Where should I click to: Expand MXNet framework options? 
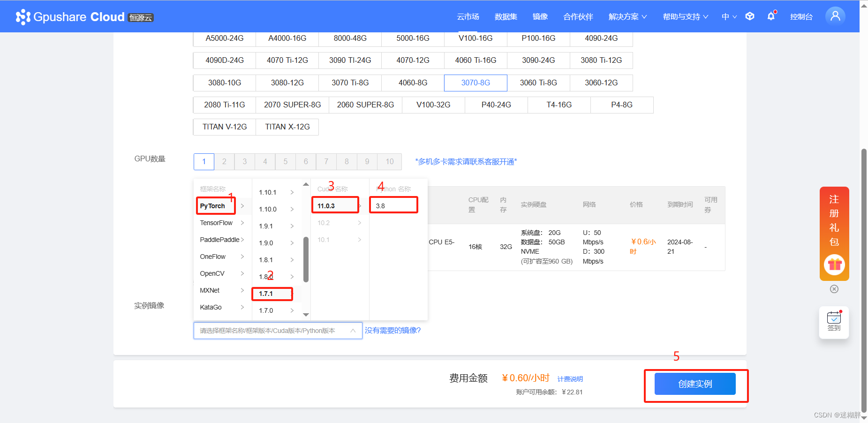(x=222, y=290)
